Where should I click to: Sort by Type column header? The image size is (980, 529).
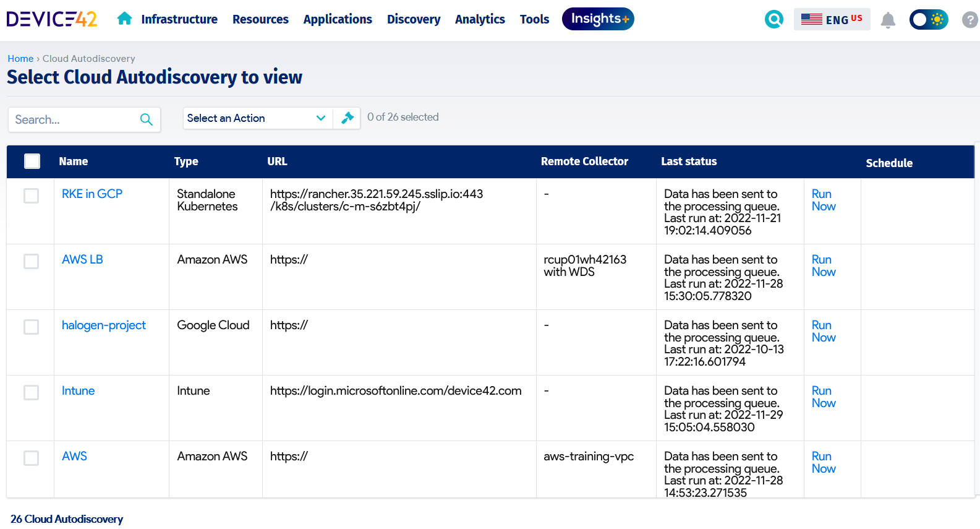click(186, 161)
